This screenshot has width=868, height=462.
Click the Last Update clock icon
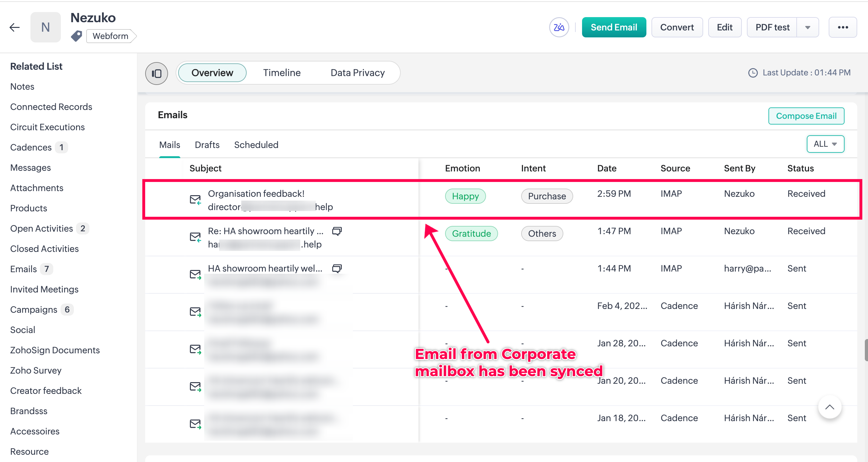(753, 73)
